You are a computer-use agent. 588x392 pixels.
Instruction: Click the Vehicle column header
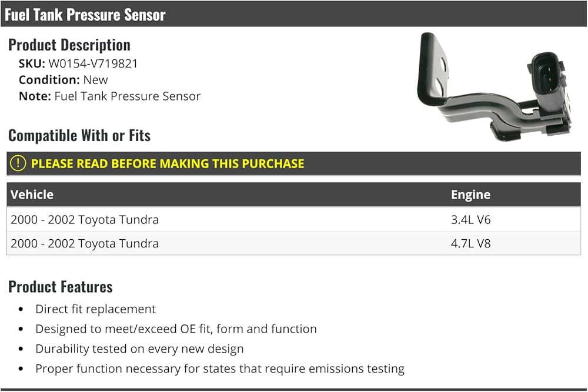pos(32,195)
